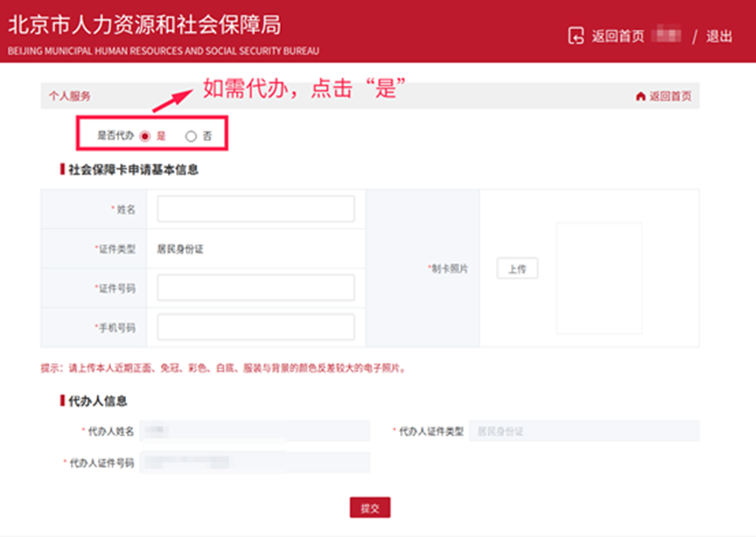This screenshot has width=756, height=537.
Task: Click the 社会保障卡申请基本信息 section heading
Action: point(133,170)
